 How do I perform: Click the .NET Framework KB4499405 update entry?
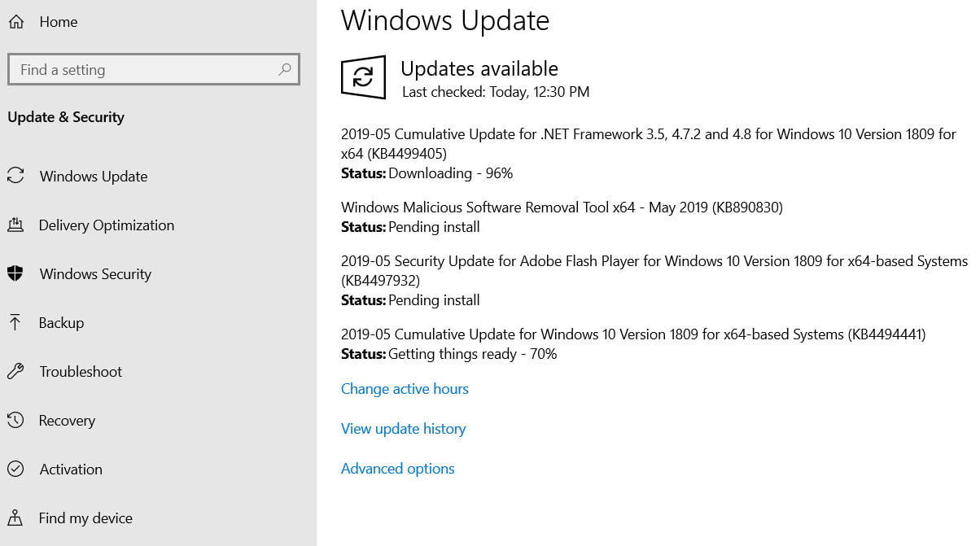(x=648, y=143)
